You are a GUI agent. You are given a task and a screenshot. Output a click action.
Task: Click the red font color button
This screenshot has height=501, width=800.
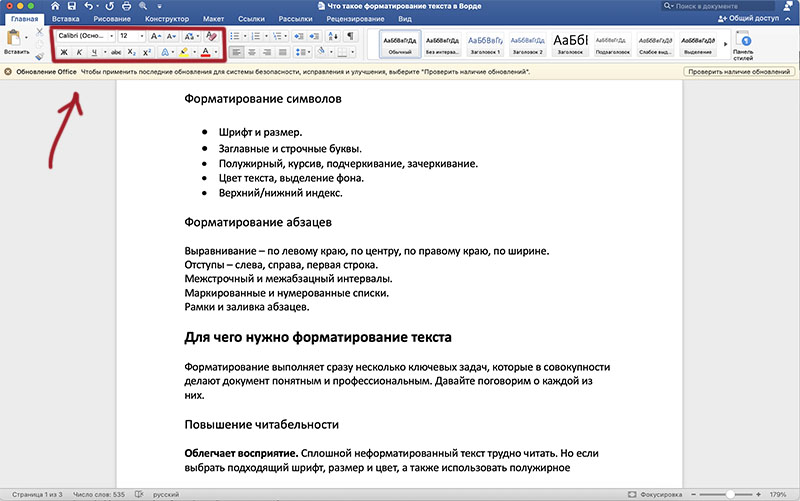pos(206,52)
